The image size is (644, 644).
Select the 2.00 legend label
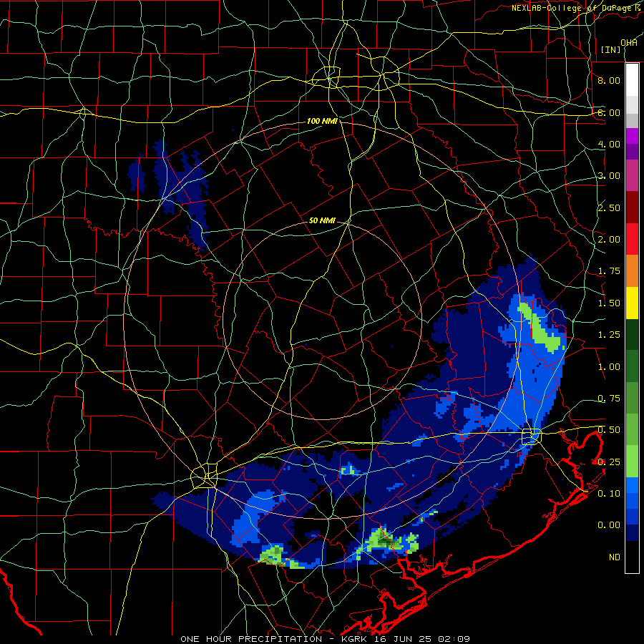(609, 240)
